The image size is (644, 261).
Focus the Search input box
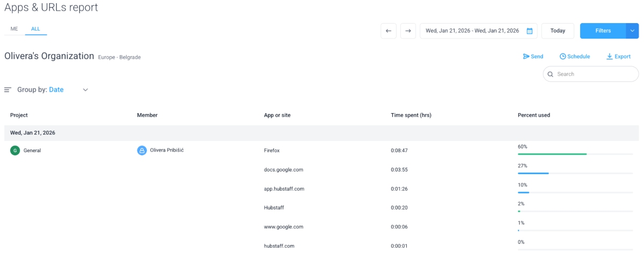(x=591, y=74)
